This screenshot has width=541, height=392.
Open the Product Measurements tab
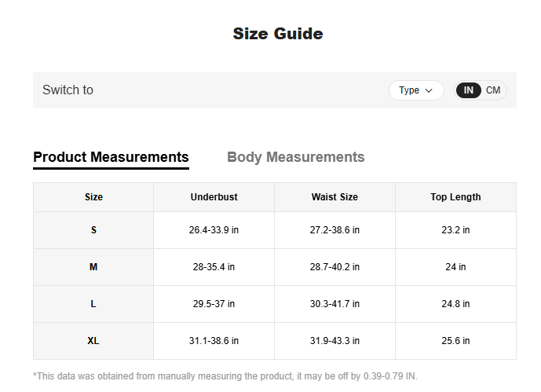coord(111,157)
